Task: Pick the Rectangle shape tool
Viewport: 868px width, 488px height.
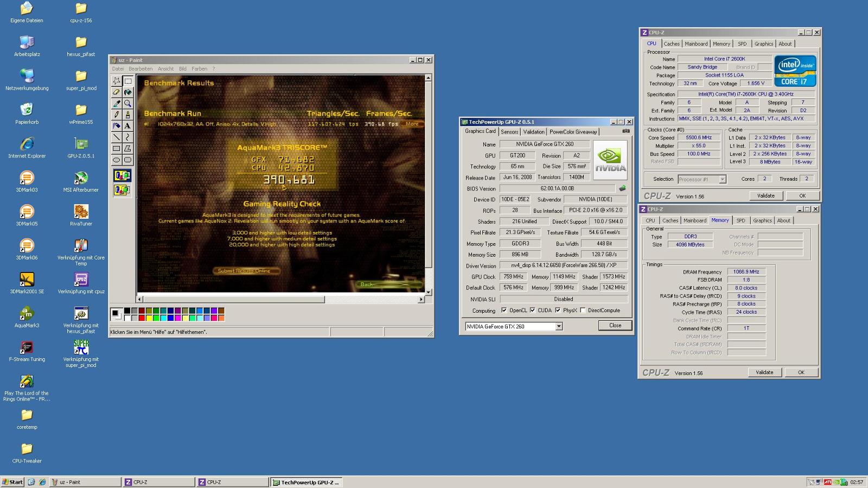Action: click(116, 148)
